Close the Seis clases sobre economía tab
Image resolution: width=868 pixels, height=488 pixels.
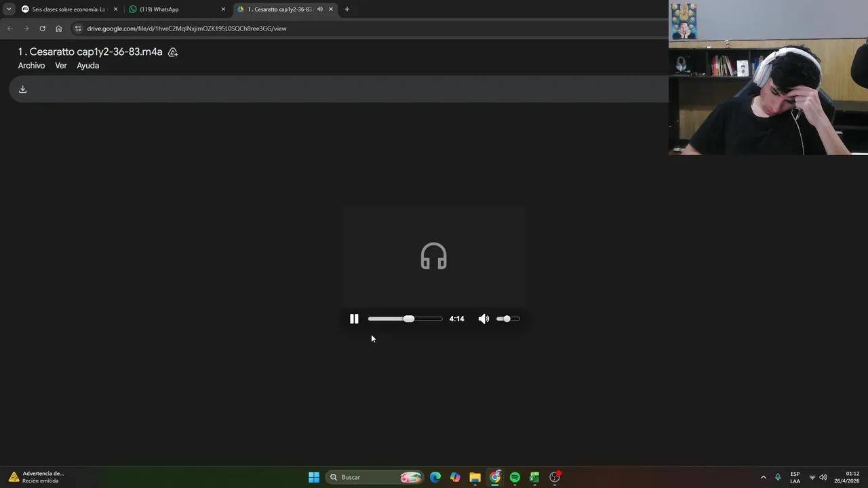(115, 9)
